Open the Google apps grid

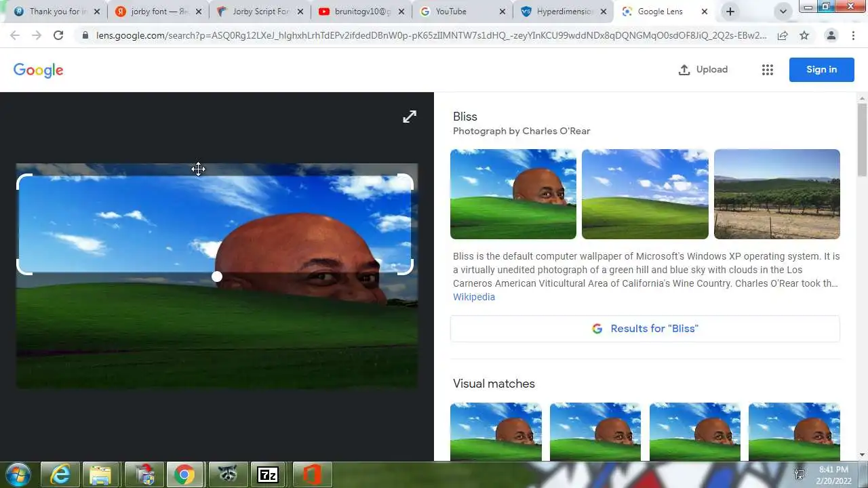pyautogui.click(x=768, y=70)
